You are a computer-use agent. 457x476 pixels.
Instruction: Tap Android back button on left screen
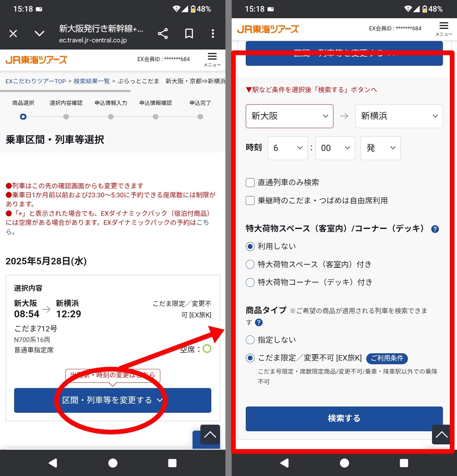[53, 463]
